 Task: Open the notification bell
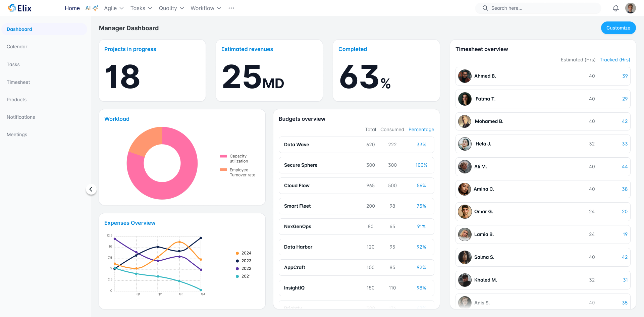point(616,8)
